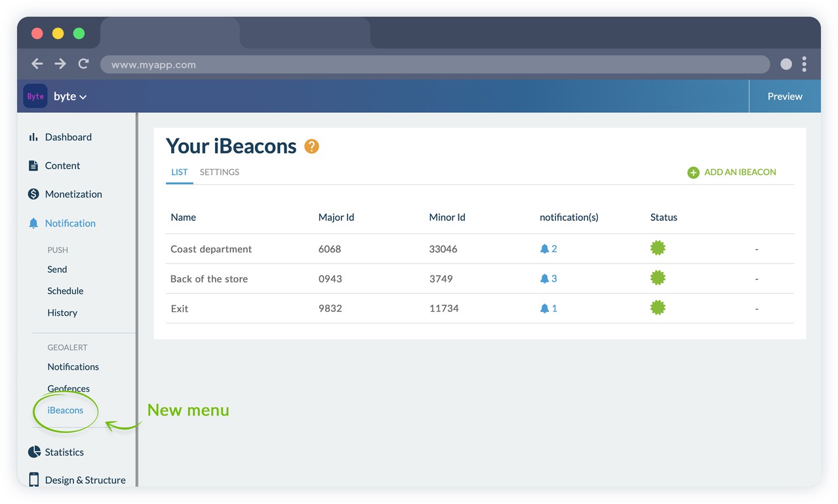Open the browser three-dot menu

pos(804,64)
